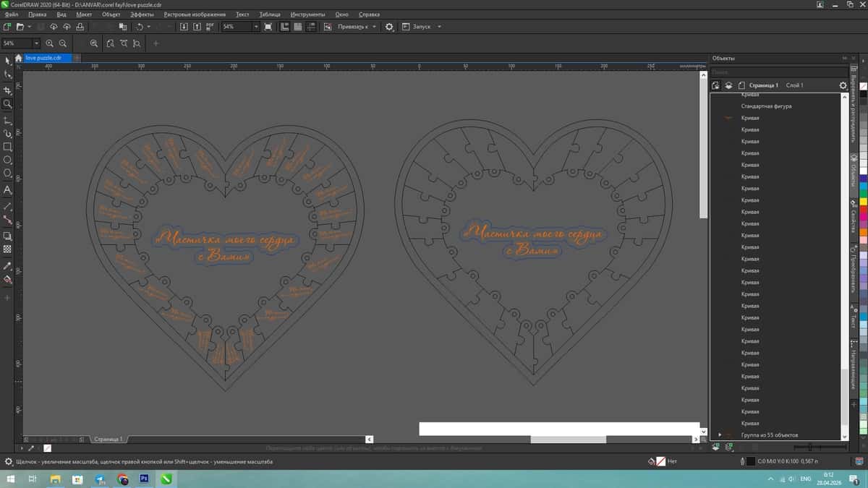Click the Export icon
The image size is (868, 488).
(197, 27)
